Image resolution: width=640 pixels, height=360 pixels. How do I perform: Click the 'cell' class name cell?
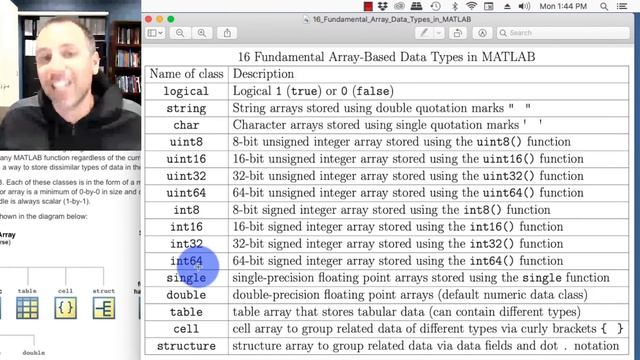tap(186, 329)
